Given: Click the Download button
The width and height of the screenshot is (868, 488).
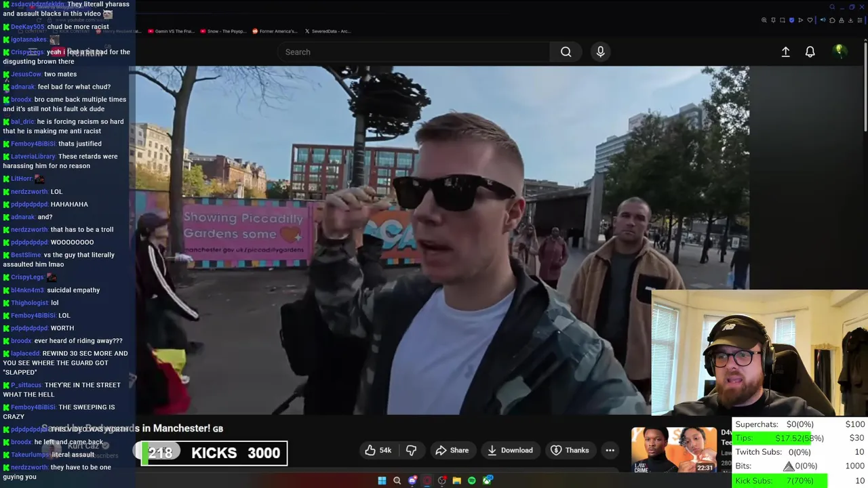Looking at the screenshot, I should point(510,450).
